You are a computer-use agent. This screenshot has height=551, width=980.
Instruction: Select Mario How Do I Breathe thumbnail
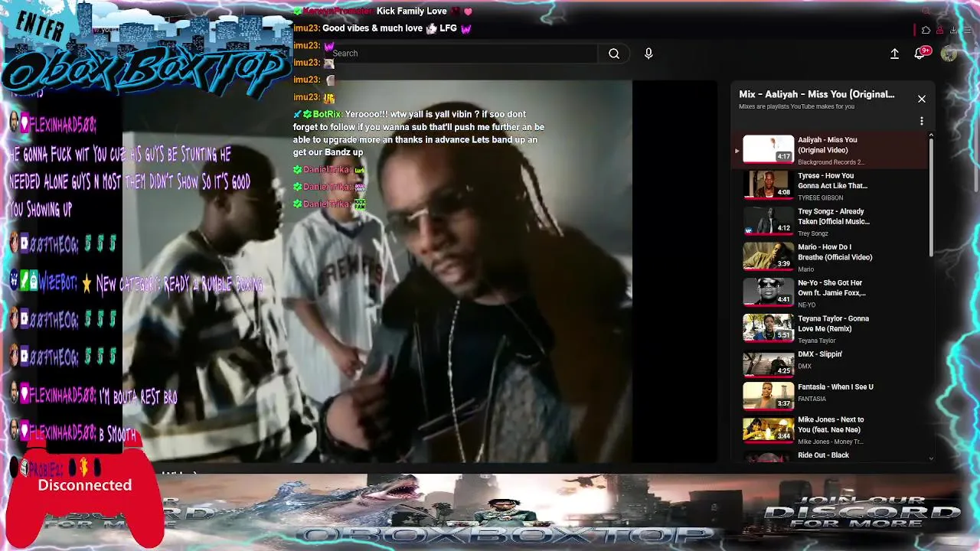click(768, 256)
